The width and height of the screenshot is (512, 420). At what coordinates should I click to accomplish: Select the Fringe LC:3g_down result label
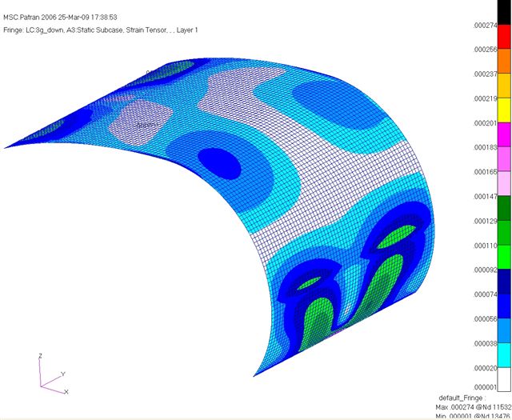click(x=101, y=30)
